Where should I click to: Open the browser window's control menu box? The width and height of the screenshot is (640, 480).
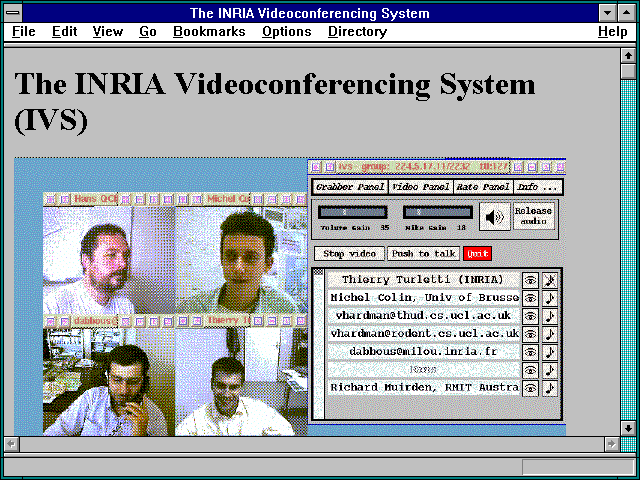pyautogui.click(x=13, y=13)
